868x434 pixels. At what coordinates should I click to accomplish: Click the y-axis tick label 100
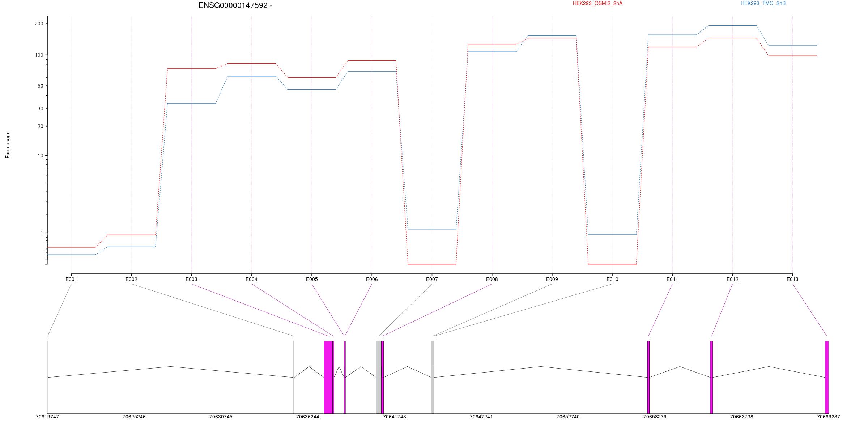39,55
